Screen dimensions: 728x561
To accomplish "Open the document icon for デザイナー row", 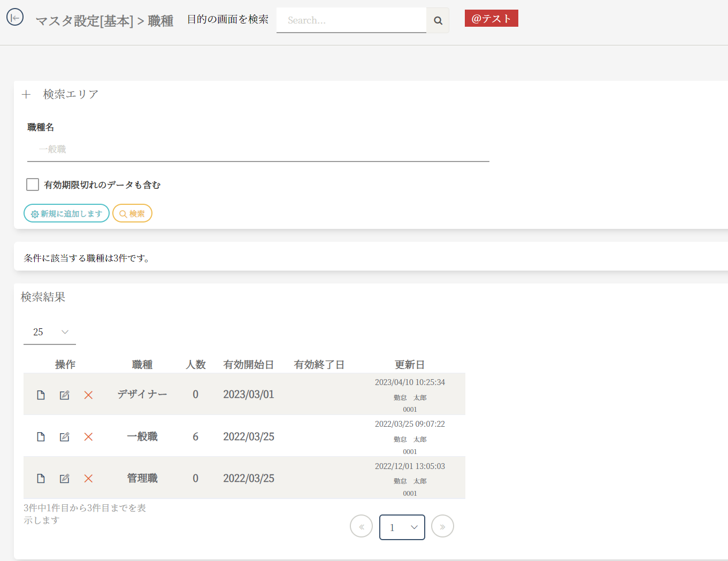I will pyautogui.click(x=41, y=395).
